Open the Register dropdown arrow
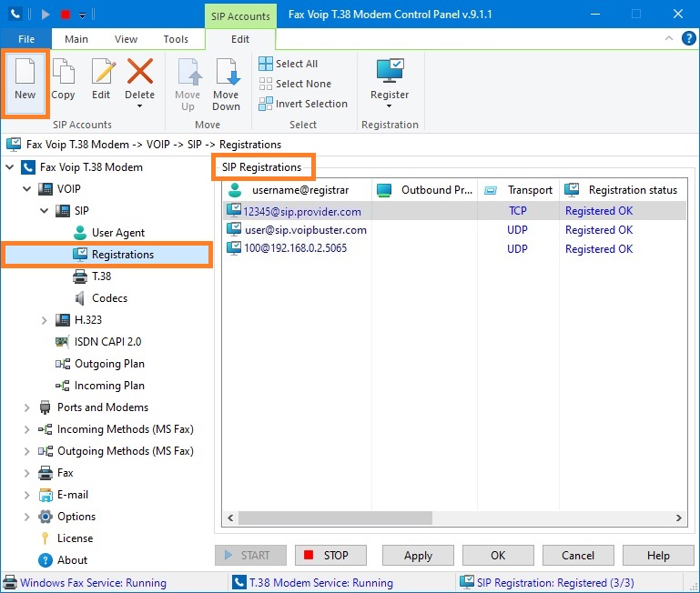Image resolution: width=700 pixels, height=593 pixels. point(390,106)
